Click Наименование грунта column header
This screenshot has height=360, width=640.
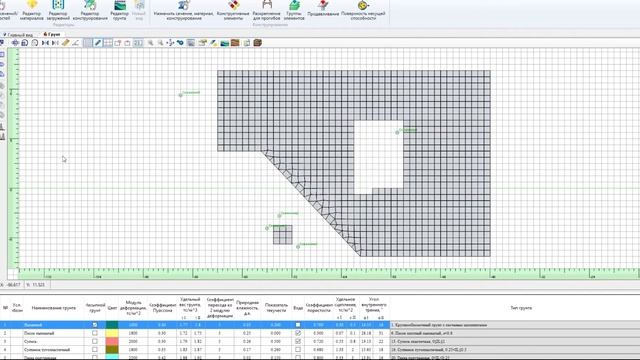click(54, 308)
